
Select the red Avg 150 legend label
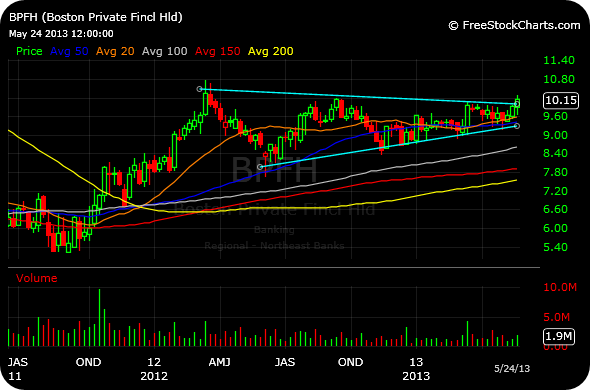[x=217, y=51]
